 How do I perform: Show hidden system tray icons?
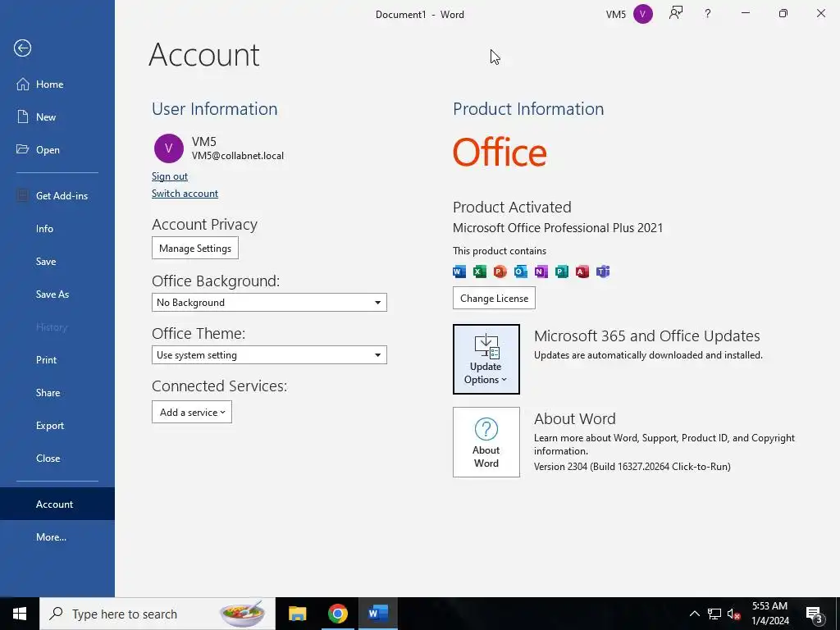(694, 614)
